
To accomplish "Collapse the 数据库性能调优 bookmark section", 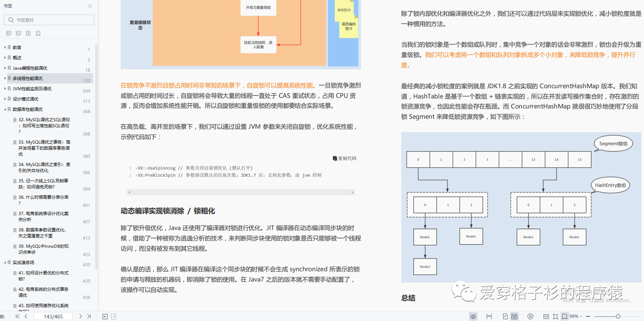I will click(5, 109).
